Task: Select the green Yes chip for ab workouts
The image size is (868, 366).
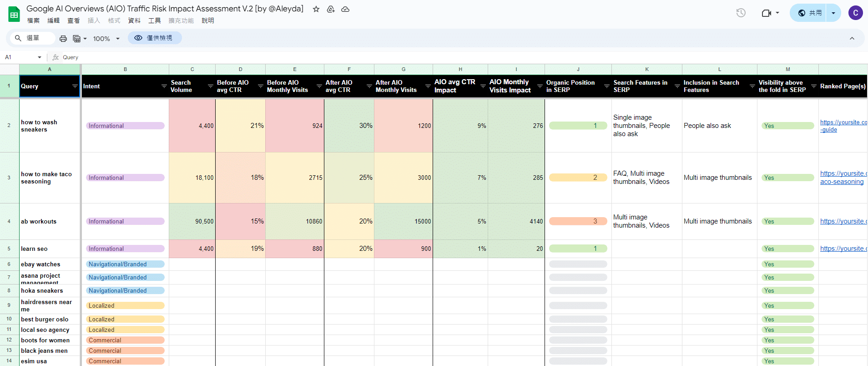Action: coord(787,221)
